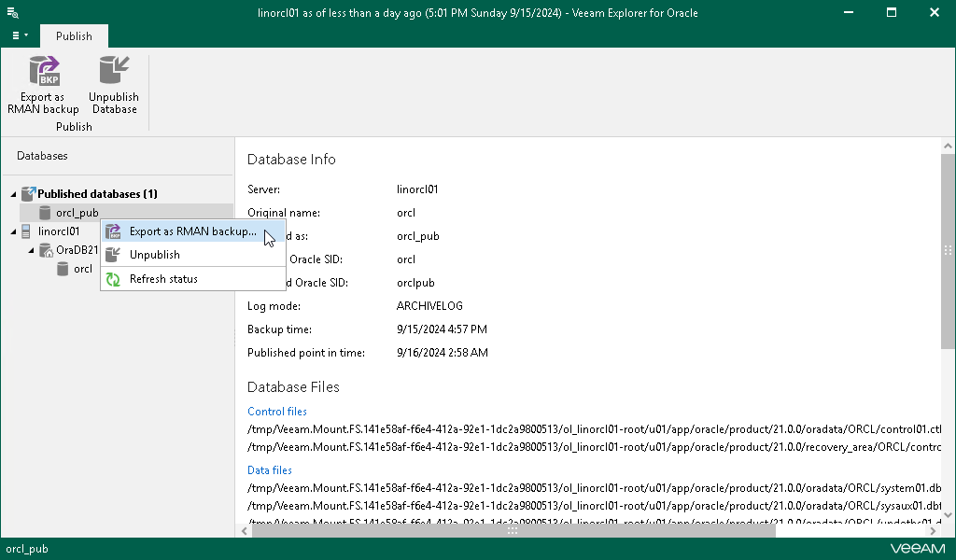Click the published point in time 9/16/2024 2:58 AM
The image size is (956, 560).
click(x=442, y=353)
